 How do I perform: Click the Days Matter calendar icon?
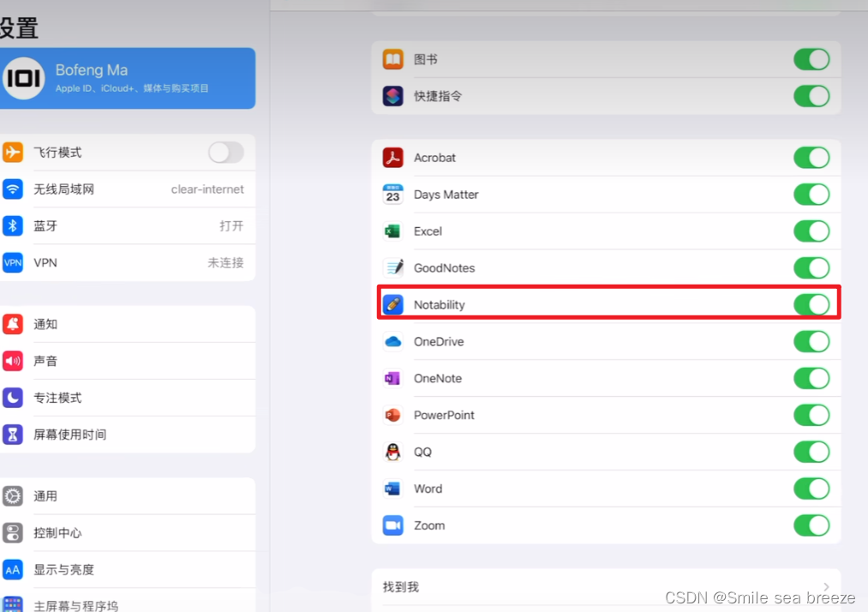[x=393, y=195]
